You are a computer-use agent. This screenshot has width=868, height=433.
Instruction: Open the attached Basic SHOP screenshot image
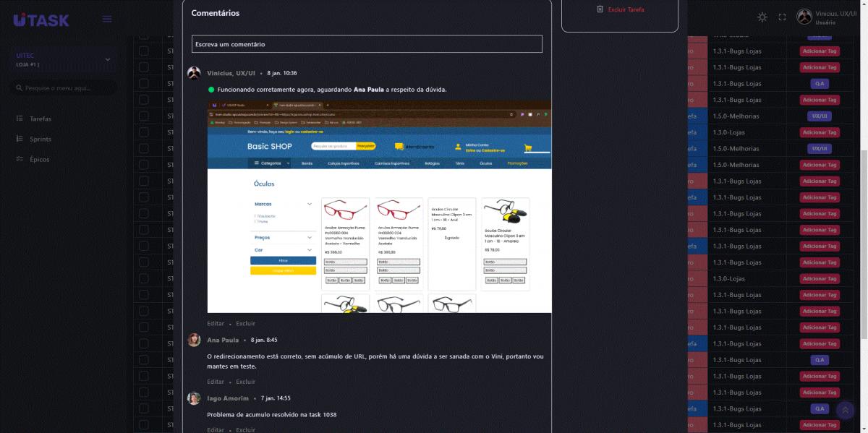(x=379, y=207)
